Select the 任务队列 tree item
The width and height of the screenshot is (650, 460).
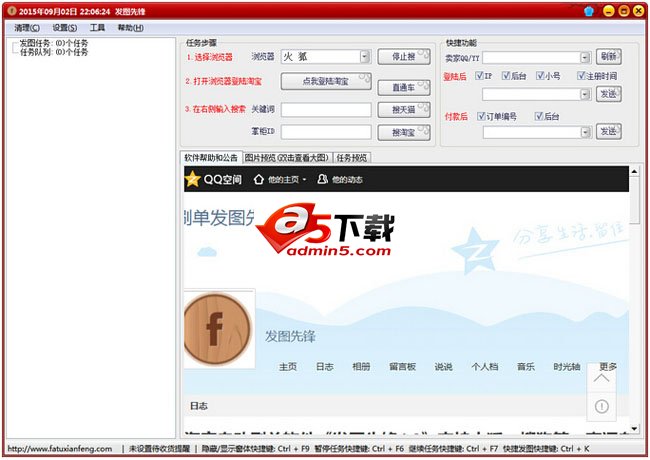54,52
